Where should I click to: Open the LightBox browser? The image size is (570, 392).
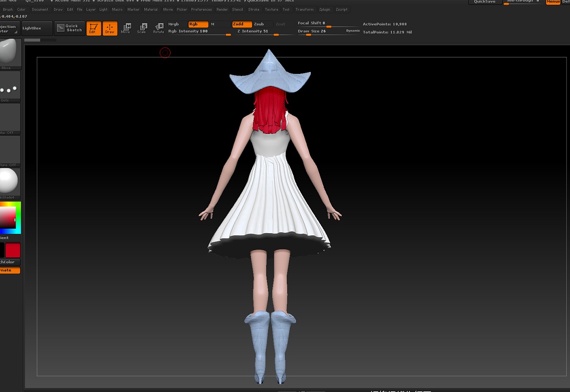coord(37,28)
